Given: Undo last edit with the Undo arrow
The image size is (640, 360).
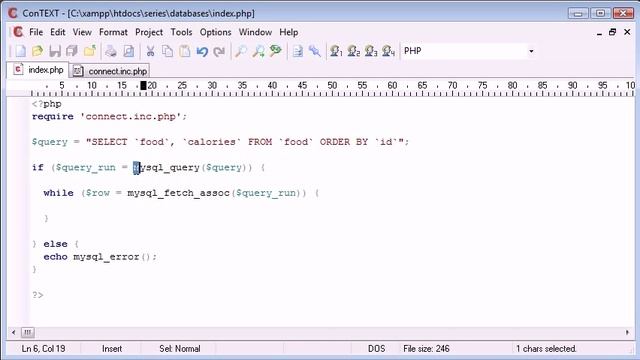Looking at the screenshot, I should pyautogui.click(x=202, y=51).
